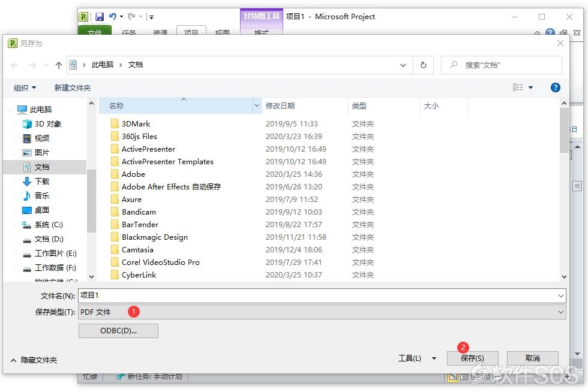This screenshot has width=588, height=392.
Task: Open the 名称 column filter dropdown
Action: (x=257, y=105)
